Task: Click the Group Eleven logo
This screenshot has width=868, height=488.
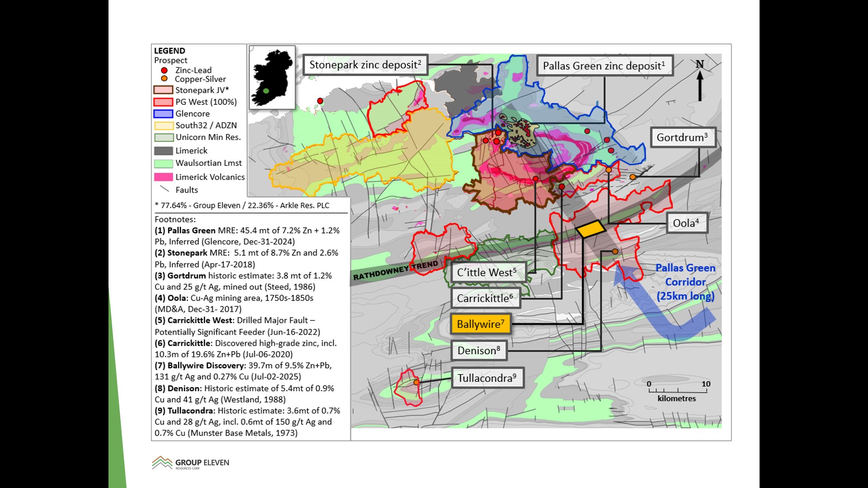Action: (190, 463)
